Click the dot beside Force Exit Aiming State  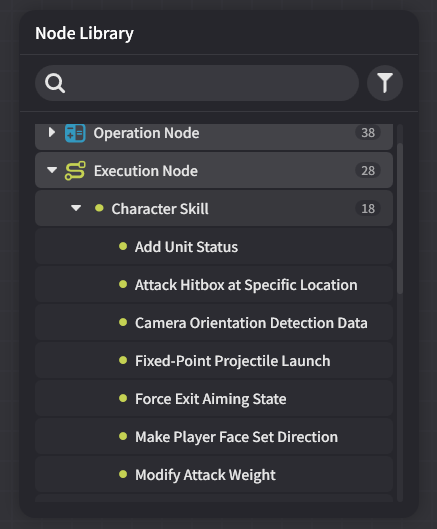pyautogui.click(x=123, y=398)
